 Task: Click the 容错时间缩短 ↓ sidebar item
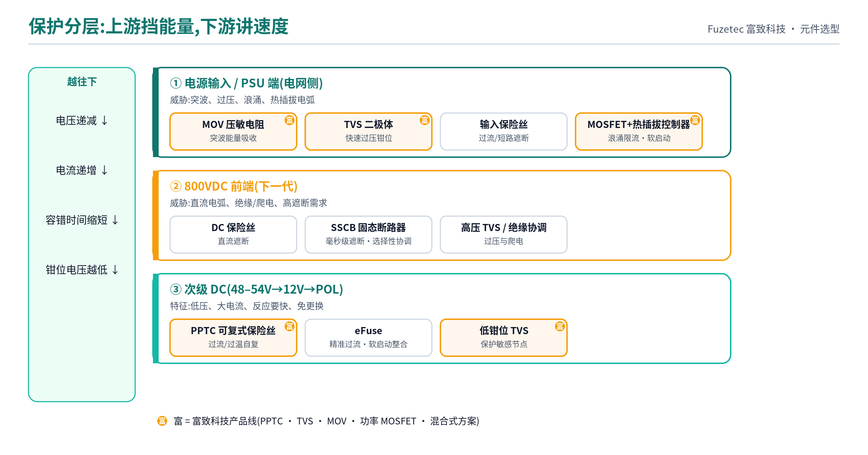click(82, 220)
